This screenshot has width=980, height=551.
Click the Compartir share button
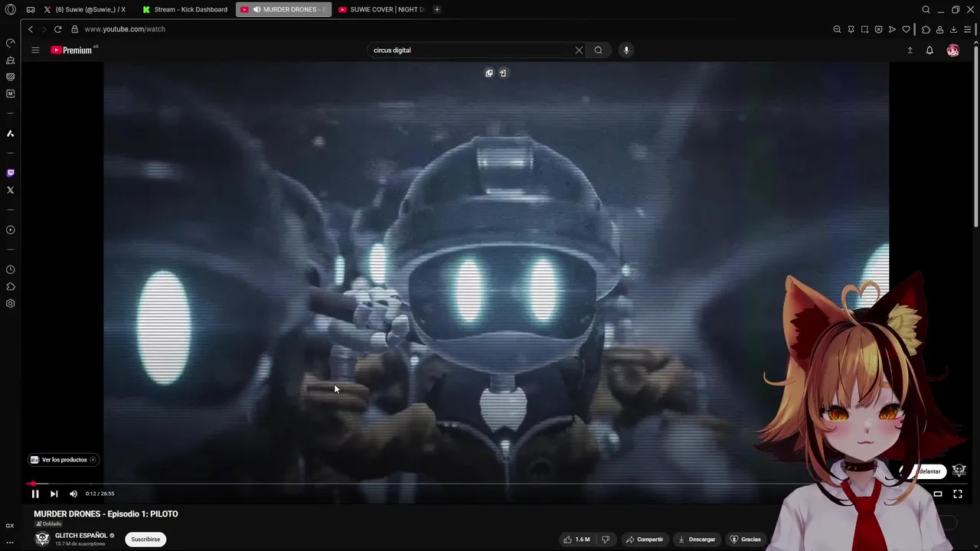click(x=645, y=540)
